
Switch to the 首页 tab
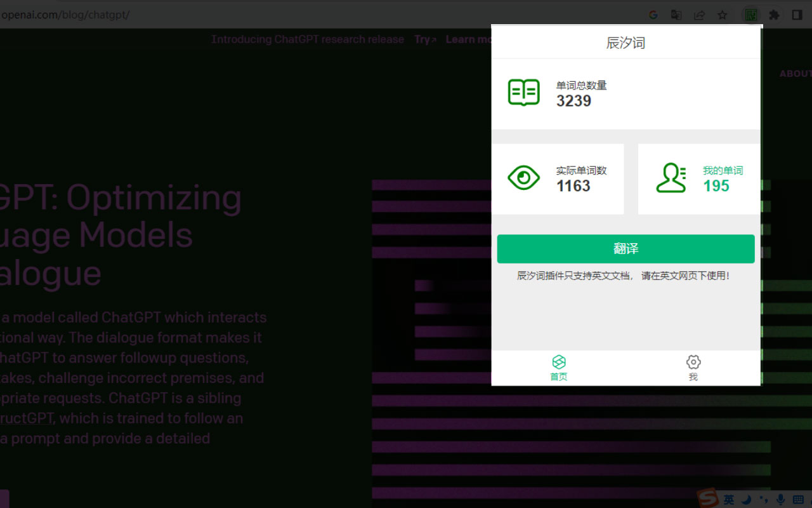[x=559, y=368]
